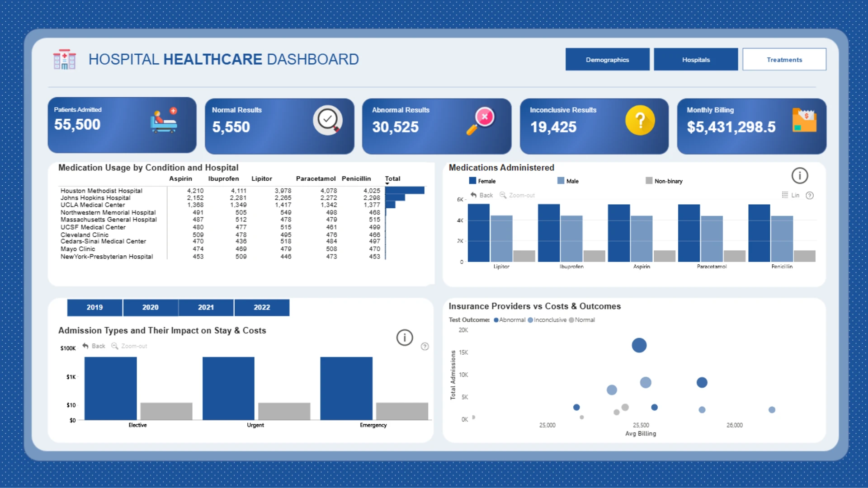Screen dimensions: 868x488
Task: Click yellow question mark Inconclusive icon
Action: 640,121
